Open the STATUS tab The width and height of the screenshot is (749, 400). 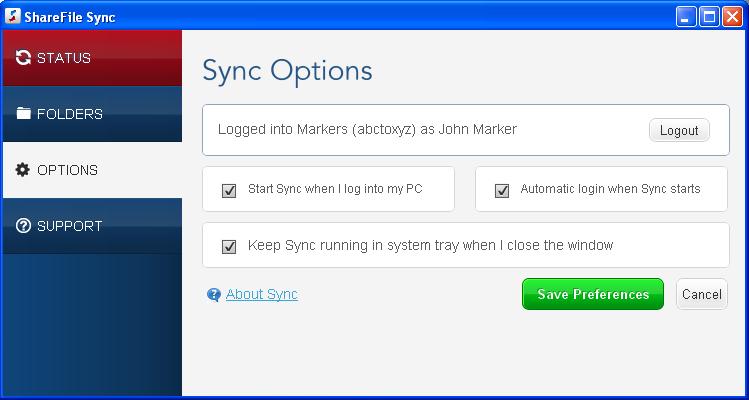[x=92, y=58]
